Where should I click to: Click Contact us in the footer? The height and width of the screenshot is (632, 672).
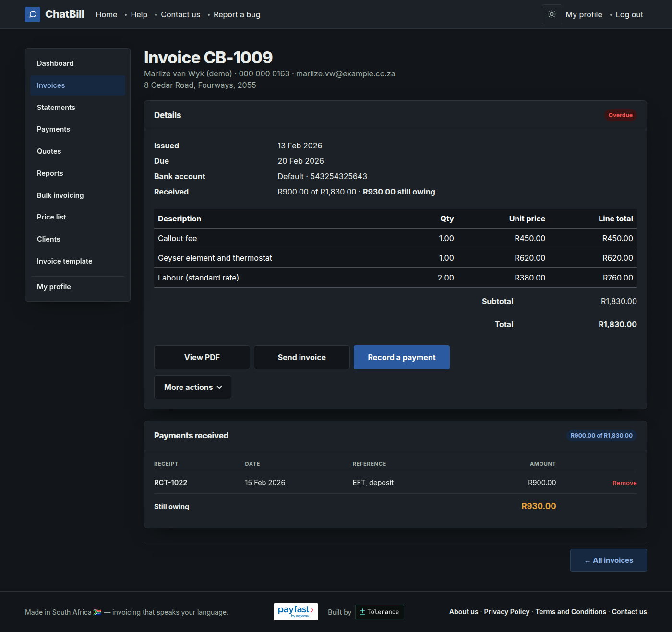tap(629, 612)
